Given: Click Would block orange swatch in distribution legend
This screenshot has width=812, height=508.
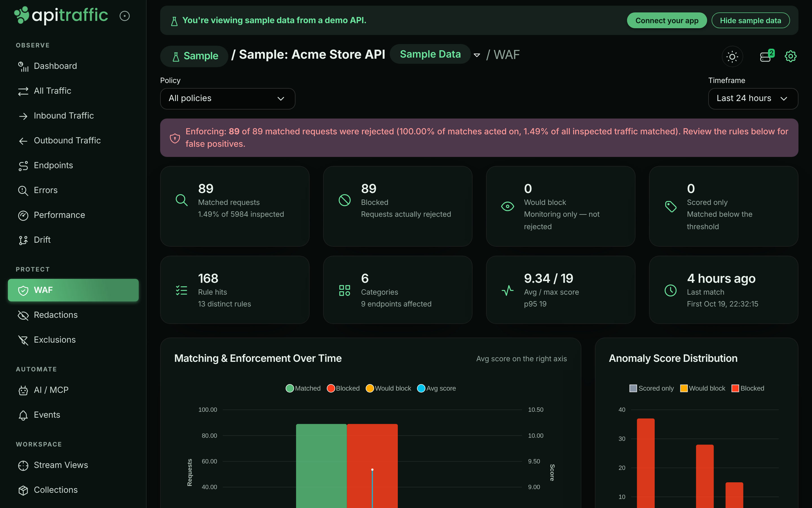Looking at the screenshot, I should pyautogui.click(x=683, y=388).
